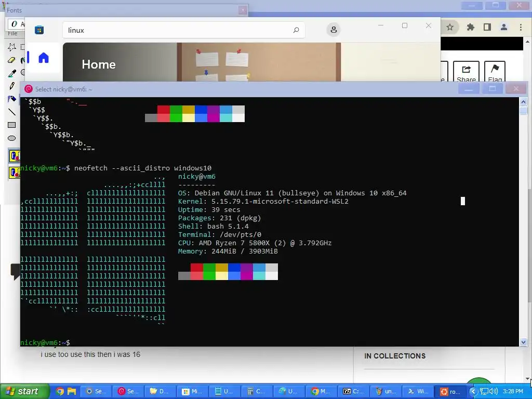Open the Windows start button
The image size is (532, 399).
click(24, 391)
